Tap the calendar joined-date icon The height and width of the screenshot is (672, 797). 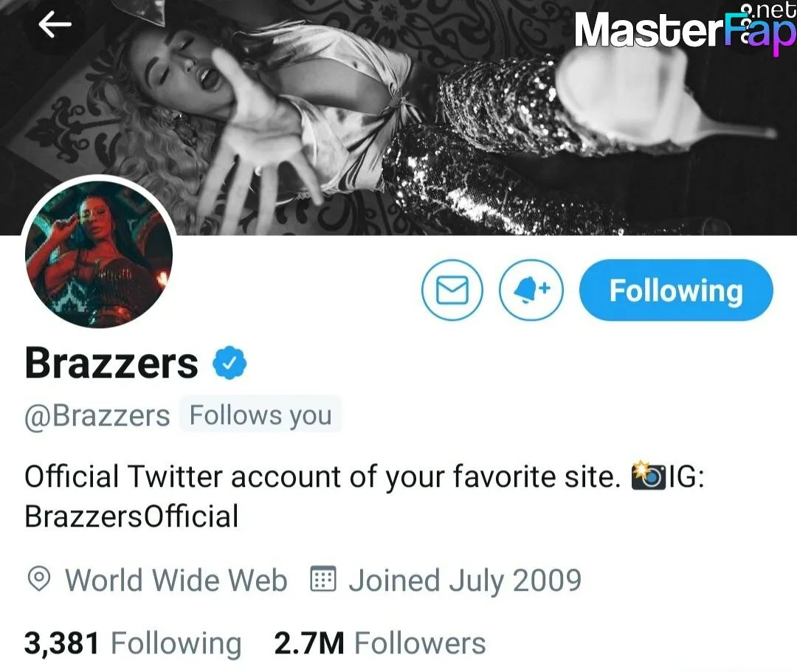323,579
